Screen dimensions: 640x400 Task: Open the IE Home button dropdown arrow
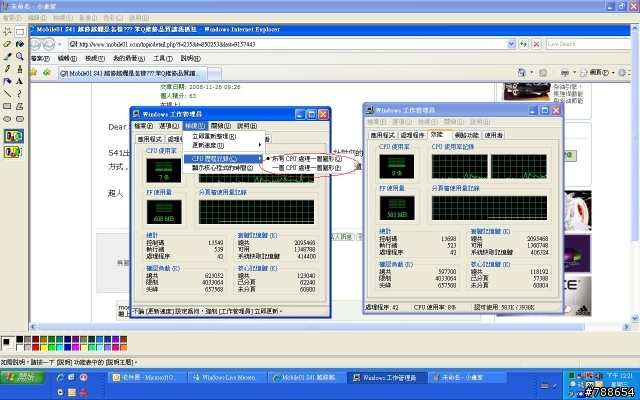pyautogui.click(x=531, y=73)
